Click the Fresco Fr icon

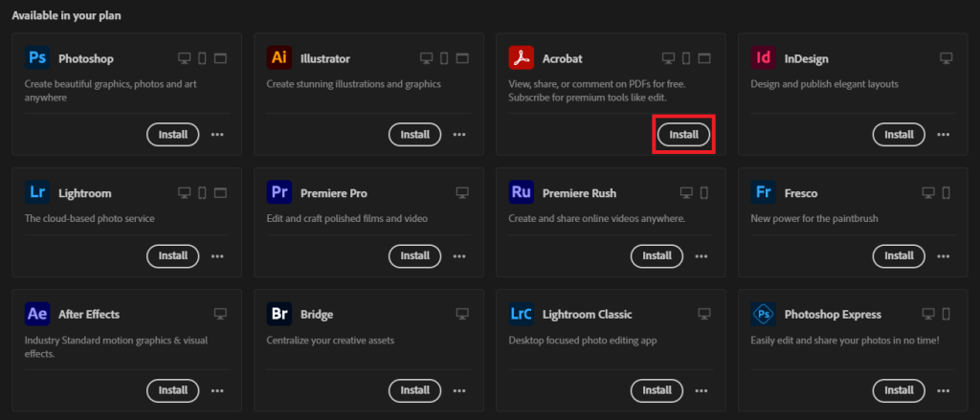764,193
